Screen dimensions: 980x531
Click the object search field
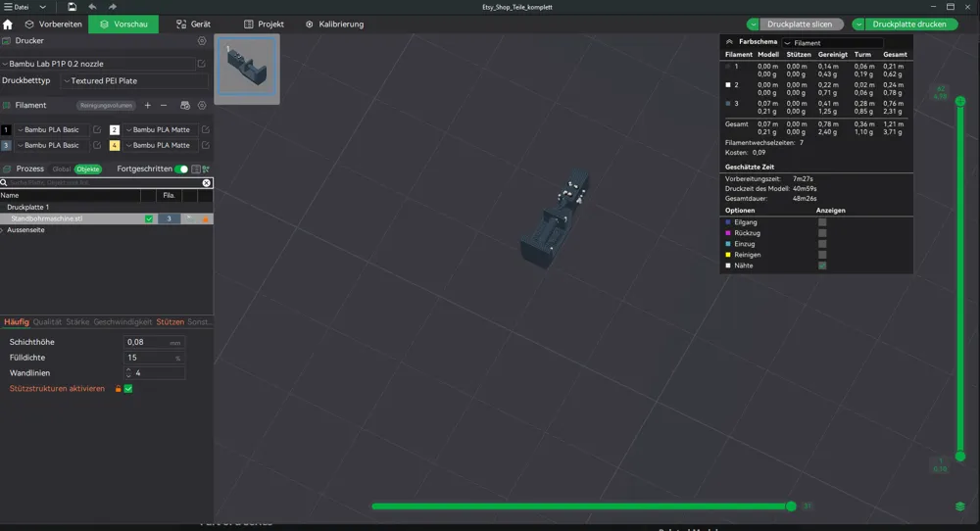point(103,183)
